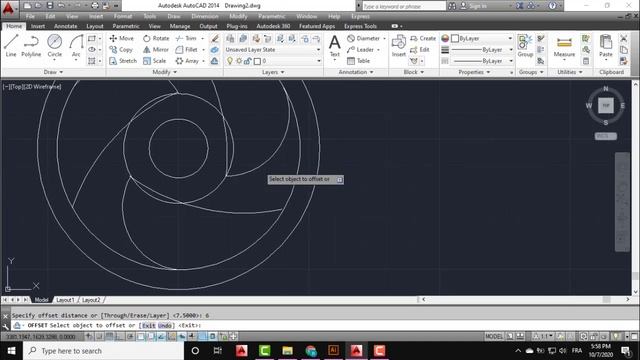Activate the Copy command
Image resolution: width=640 pixels, height=360 pixels.
pos(121,49)
